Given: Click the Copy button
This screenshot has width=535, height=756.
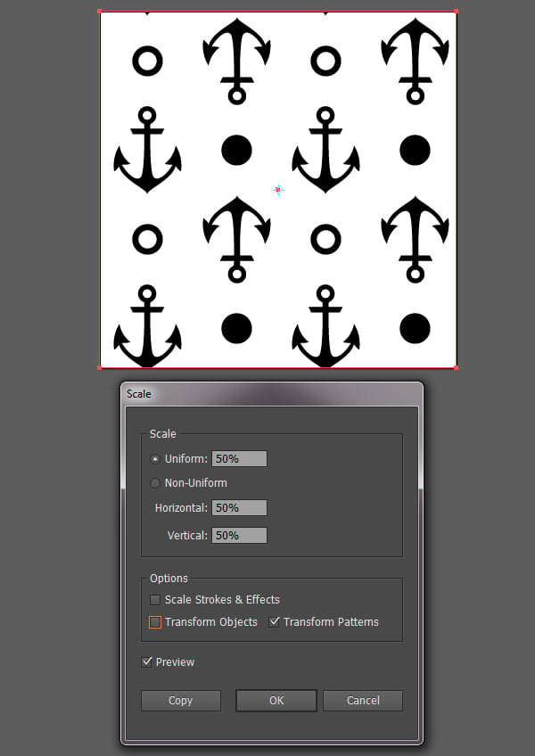Looking at the screenshot, I should click(181, 701).
